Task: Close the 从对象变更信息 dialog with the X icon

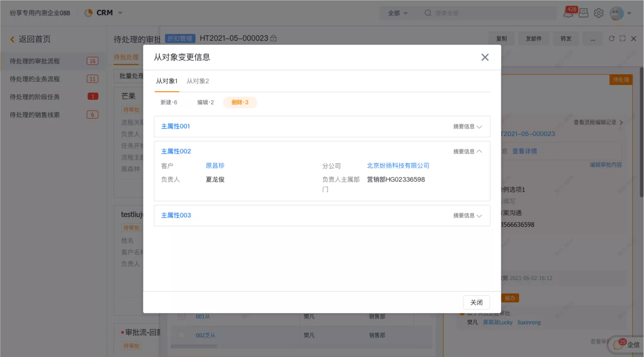Action: coord(485,57)
